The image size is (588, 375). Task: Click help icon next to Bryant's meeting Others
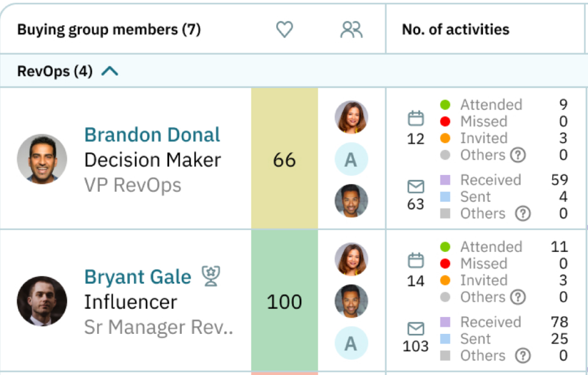(x=518, y=297)
